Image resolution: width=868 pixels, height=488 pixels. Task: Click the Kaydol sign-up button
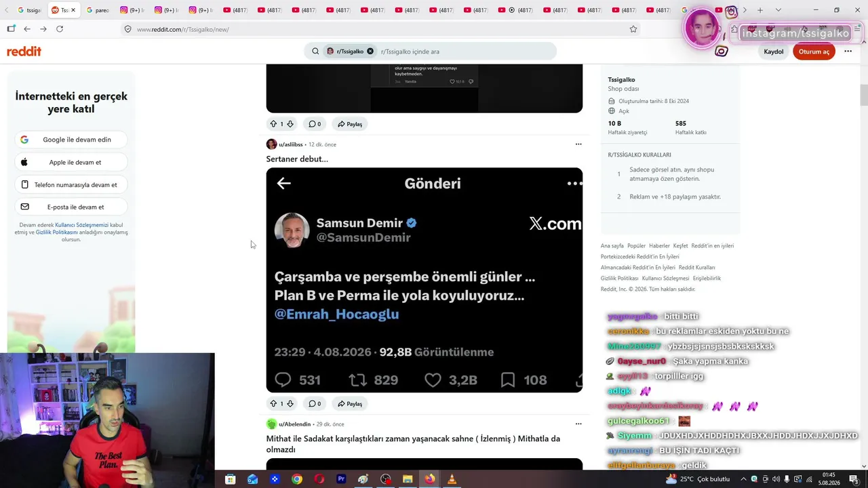(774, 52)
